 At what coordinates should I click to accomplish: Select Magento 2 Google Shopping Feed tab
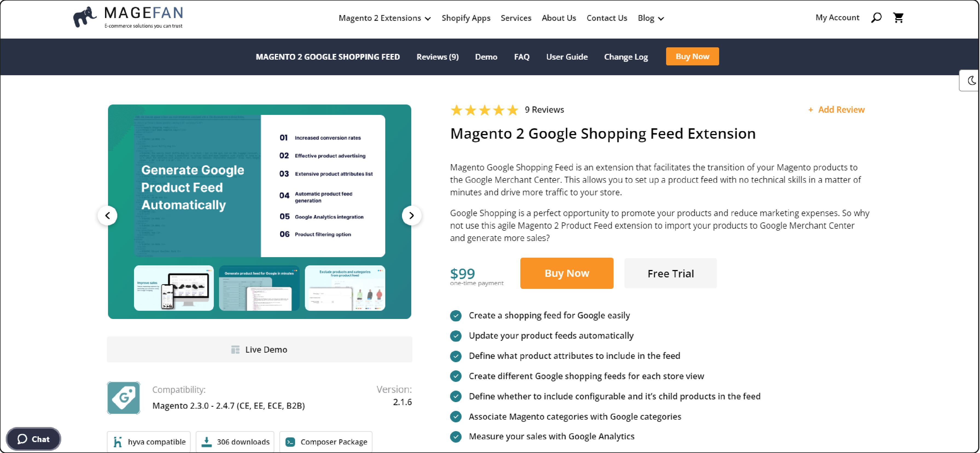(x=328, y=57)
